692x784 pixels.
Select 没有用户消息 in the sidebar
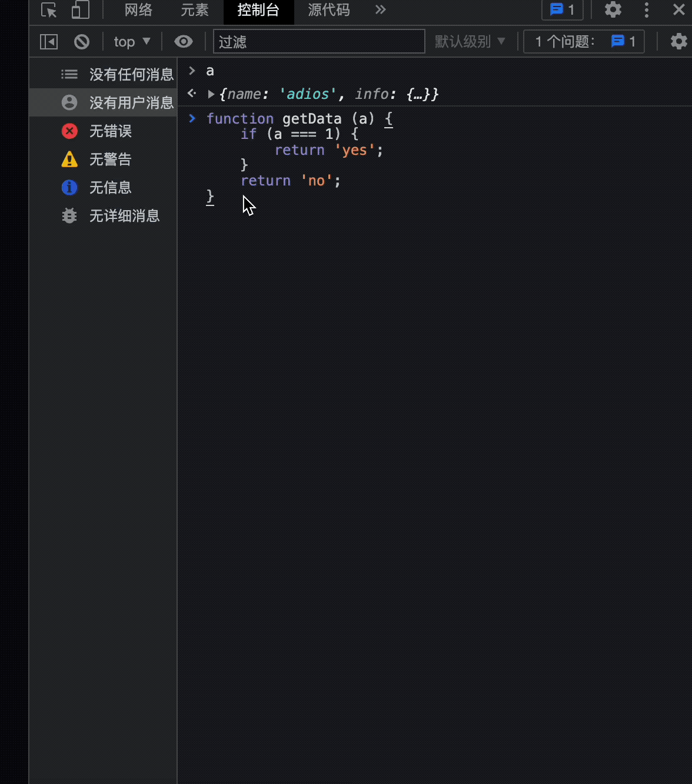[103, 102]
